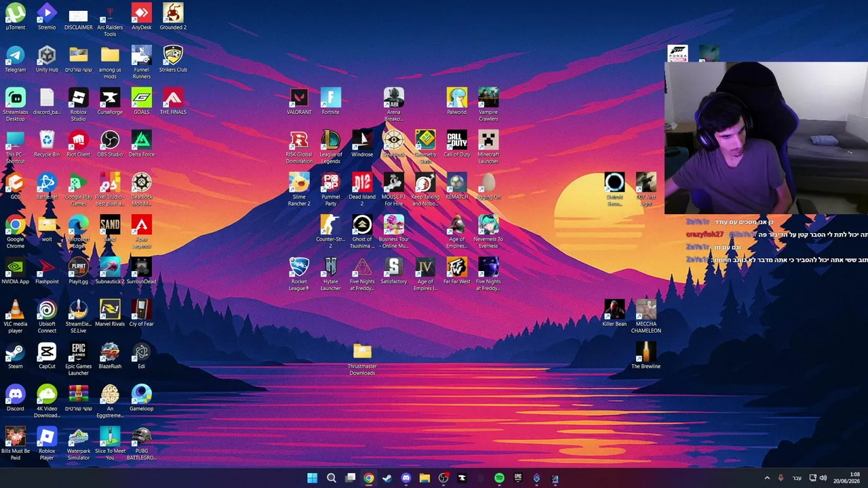
Task: Open File Explorer from the taskbar
Action: (425, 479)
